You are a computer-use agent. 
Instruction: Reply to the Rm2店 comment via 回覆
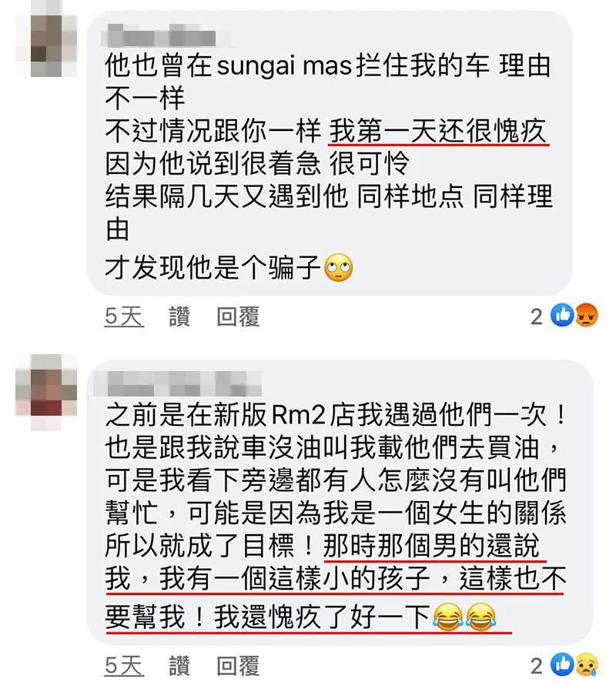[x=238, y=666]
